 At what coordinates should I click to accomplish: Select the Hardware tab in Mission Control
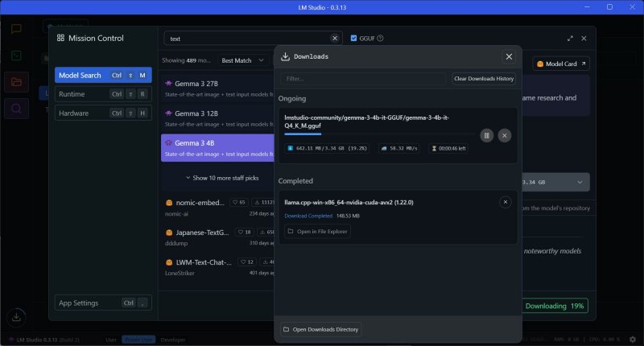(103, 113)
